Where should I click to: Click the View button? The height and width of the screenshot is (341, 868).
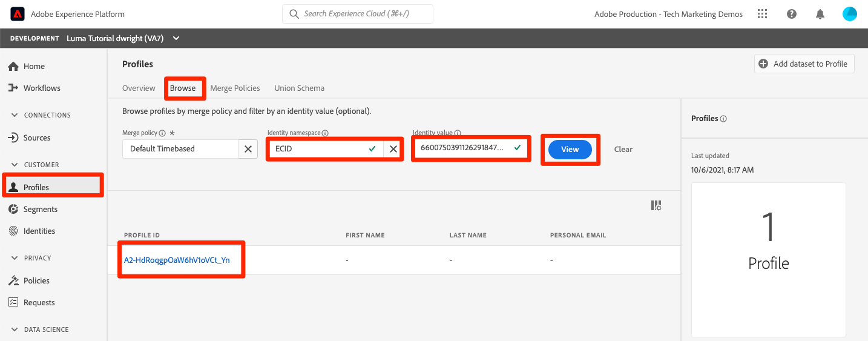tap(570, 149)
